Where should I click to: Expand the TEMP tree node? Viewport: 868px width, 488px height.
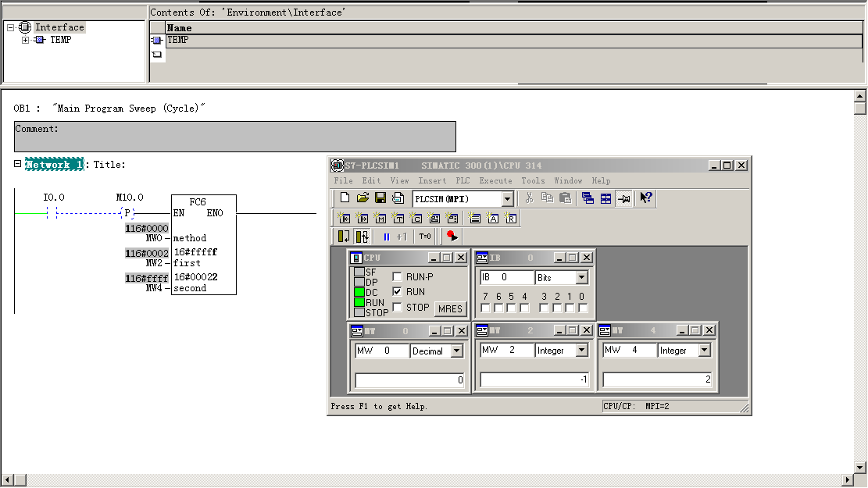tap(25, 40)
